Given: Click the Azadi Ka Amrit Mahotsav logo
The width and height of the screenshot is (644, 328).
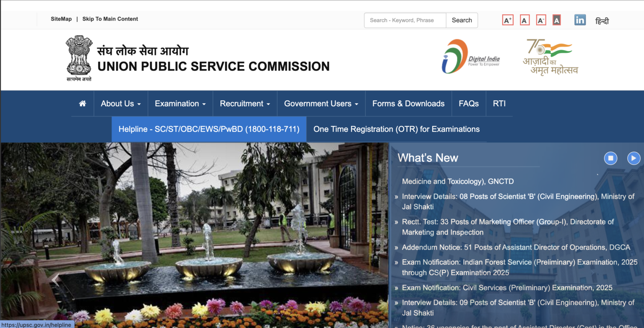Looking at the screenshot, I should click(550, 56).
